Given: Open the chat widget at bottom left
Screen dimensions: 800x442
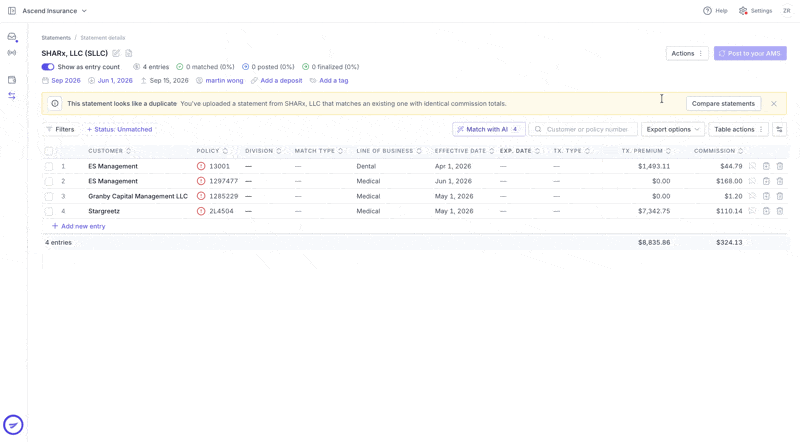Looking at the screenshot, I should coord(13,425).
